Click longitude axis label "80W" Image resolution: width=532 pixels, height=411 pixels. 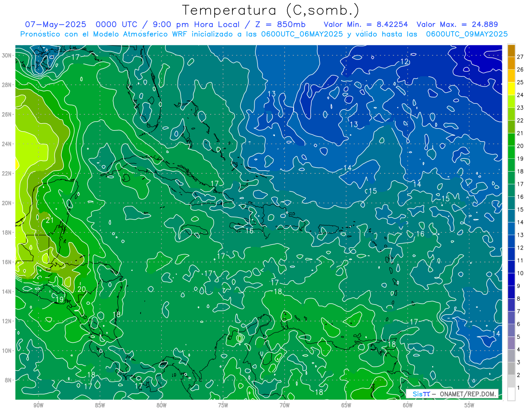tap(161, 405)
